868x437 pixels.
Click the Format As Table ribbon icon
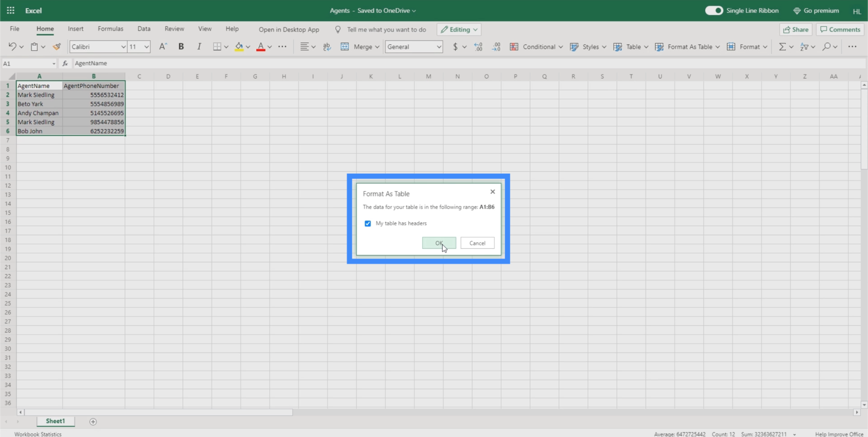(x=659, y=47)
